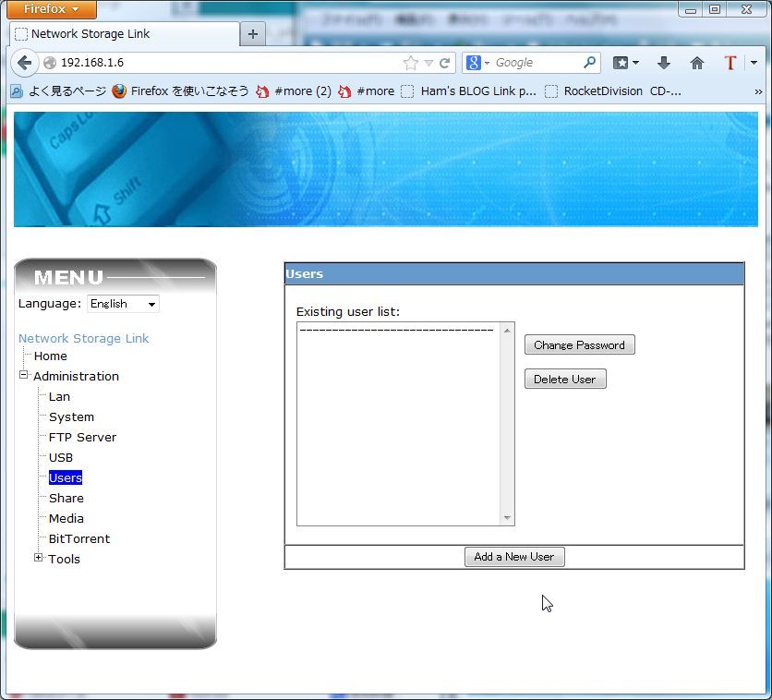Open a new tab with the plus button
The height and width of the screenshot is (700, 772).
(253, 34)
